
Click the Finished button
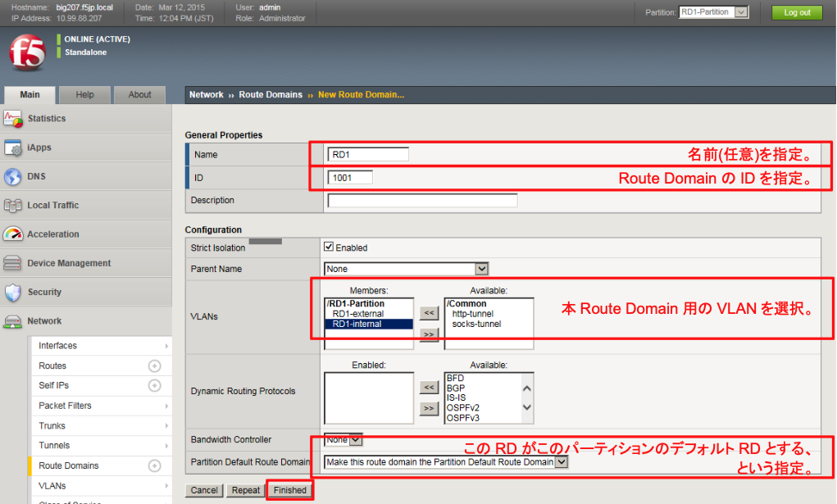[290, 490]
